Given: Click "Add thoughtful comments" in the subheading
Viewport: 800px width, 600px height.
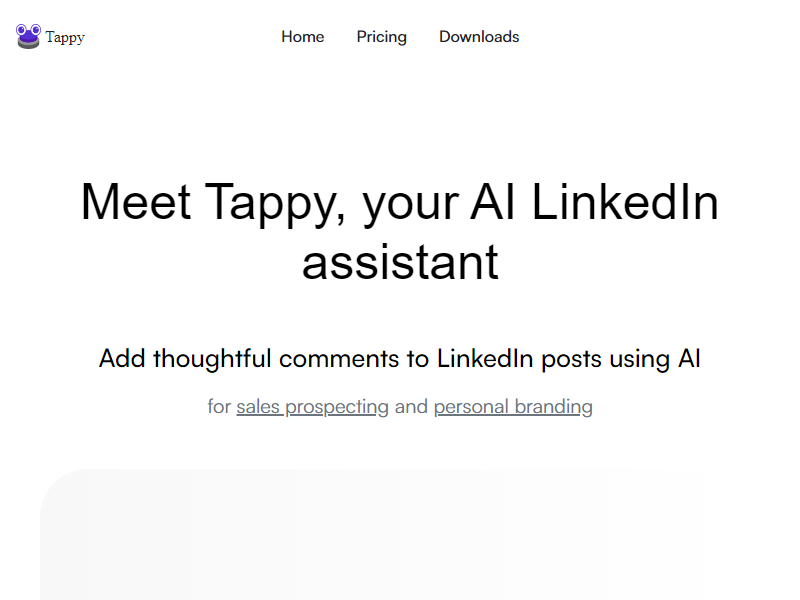Looking at the screenshot, I should point(212,359).
